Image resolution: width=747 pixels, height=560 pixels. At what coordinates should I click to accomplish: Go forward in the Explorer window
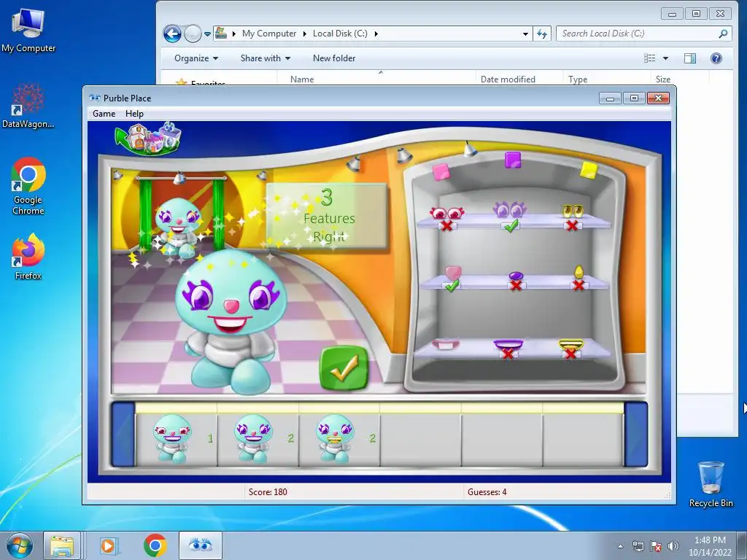point(193,34)
